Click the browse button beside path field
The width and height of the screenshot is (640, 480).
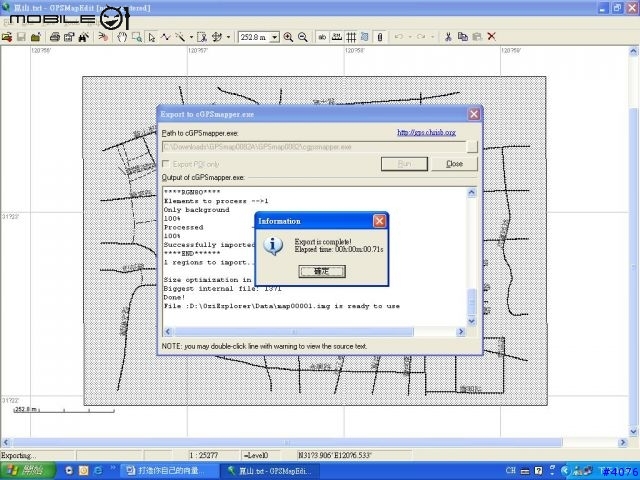coord(472,147)
